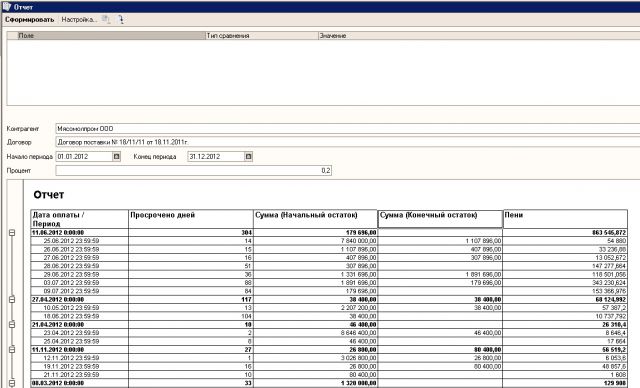Click the starting balance 1 320 000,00
640x388 pixels.
tap(358, 383)
